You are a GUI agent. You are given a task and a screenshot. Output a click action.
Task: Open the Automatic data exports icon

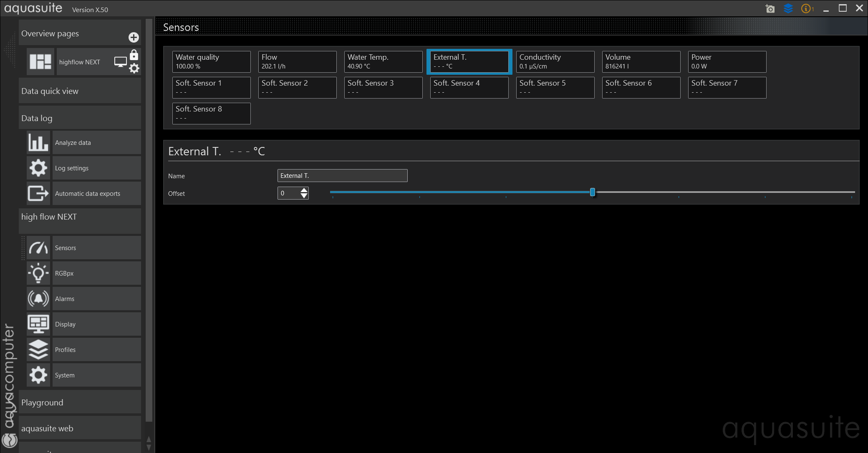point(38,193)
